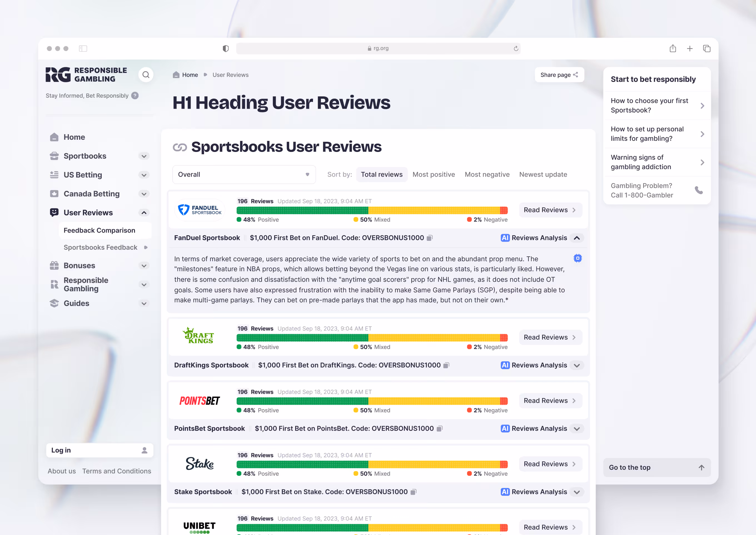Screen dimensions: 756x535
Task: Click the search magnifier icon
Action: pos(146,75)
